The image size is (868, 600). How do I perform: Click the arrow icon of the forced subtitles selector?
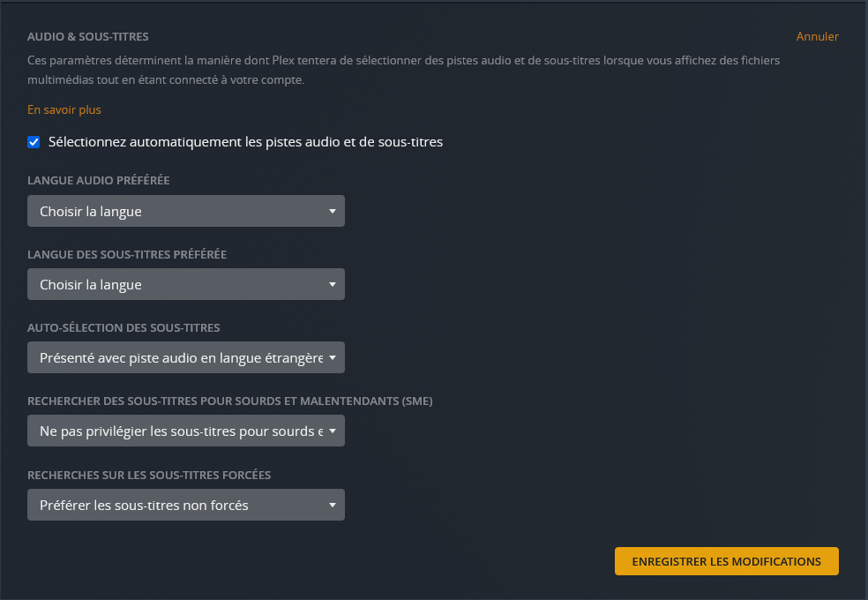point(333,505)
